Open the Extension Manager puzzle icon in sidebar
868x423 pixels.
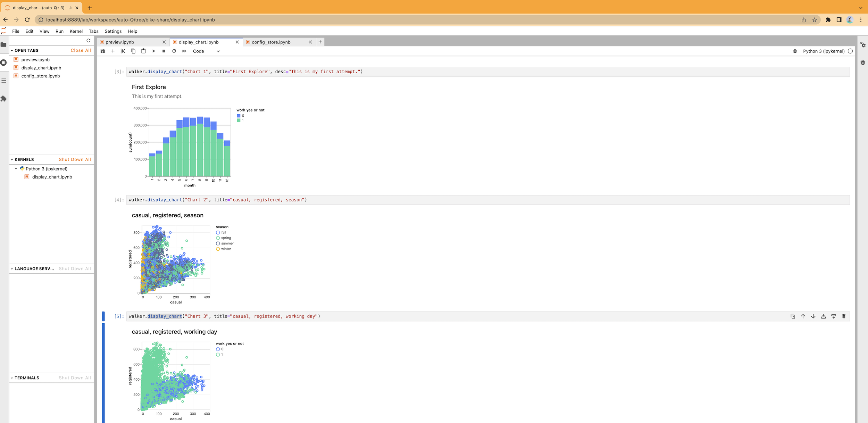[4, 99]
